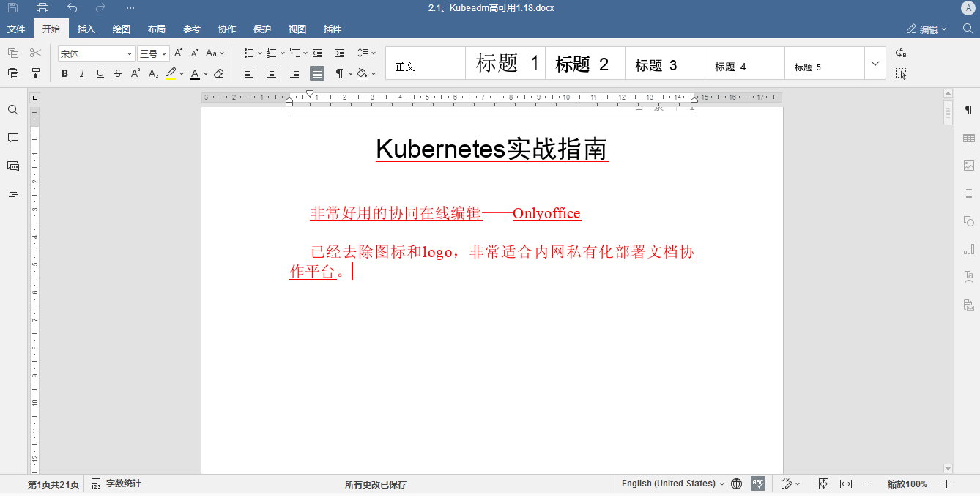Open chart settings in the right sidebar
This screenshot has height=496, width=980.
point(969,249)
